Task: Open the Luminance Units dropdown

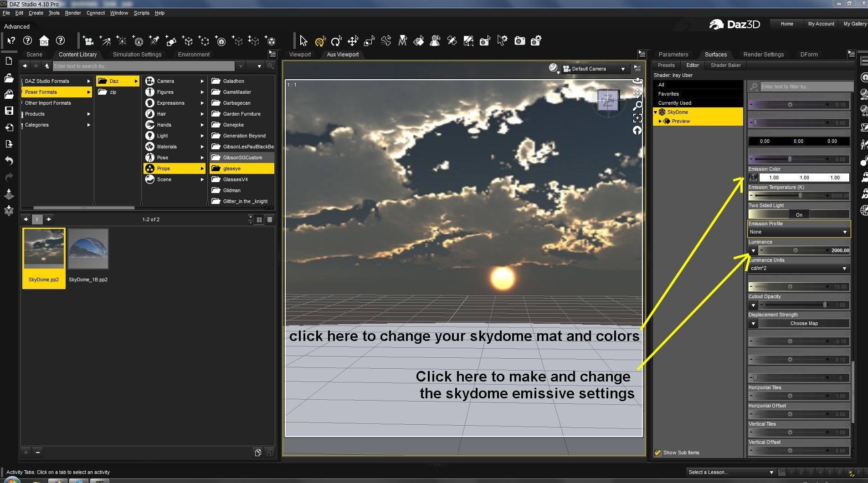Action: (x=799, y=269)
